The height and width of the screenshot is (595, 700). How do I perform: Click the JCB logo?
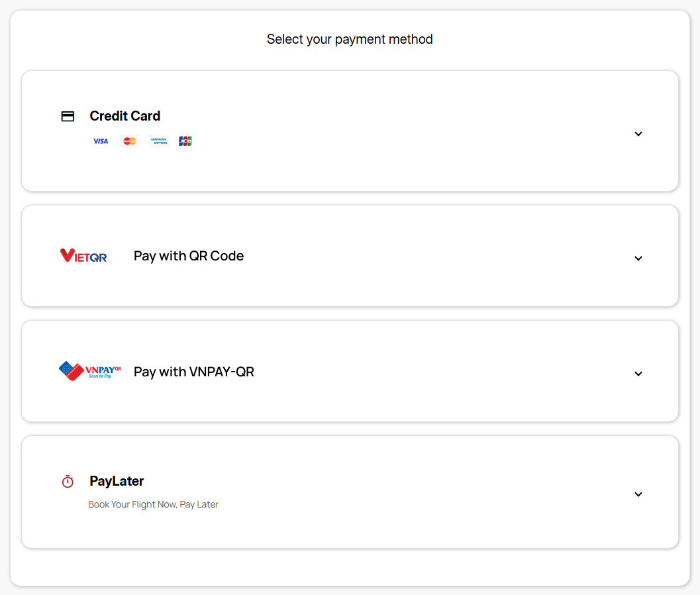185,141
